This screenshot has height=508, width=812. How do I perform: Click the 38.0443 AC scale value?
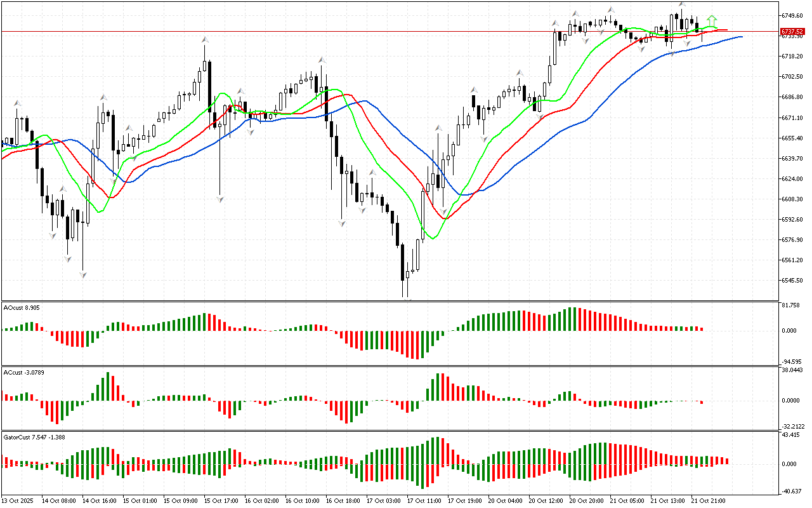(793, 370)
